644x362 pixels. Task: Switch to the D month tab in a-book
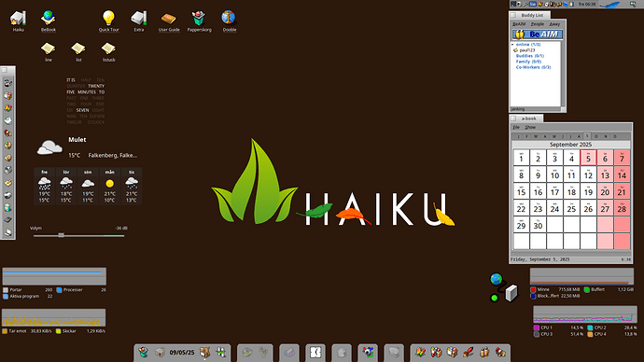pos(614,136)
